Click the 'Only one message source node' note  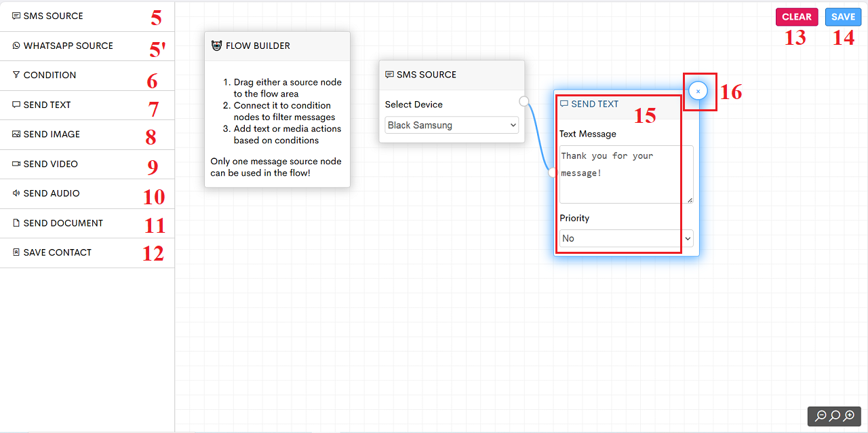point(276,167)
